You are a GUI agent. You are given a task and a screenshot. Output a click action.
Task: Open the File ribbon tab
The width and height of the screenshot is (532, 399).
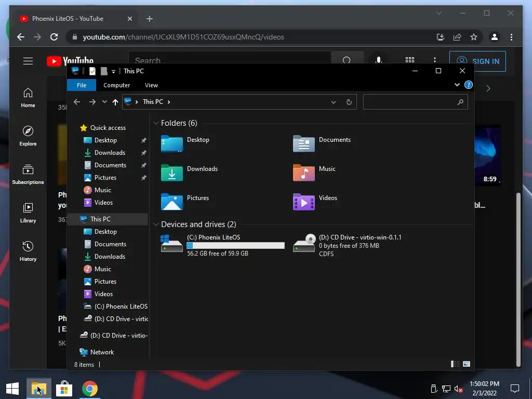click(82, 85)
